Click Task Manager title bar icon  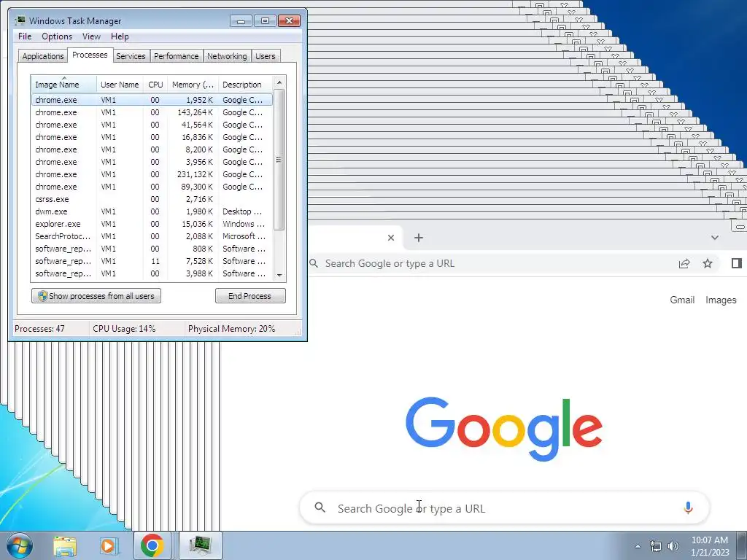20,20
